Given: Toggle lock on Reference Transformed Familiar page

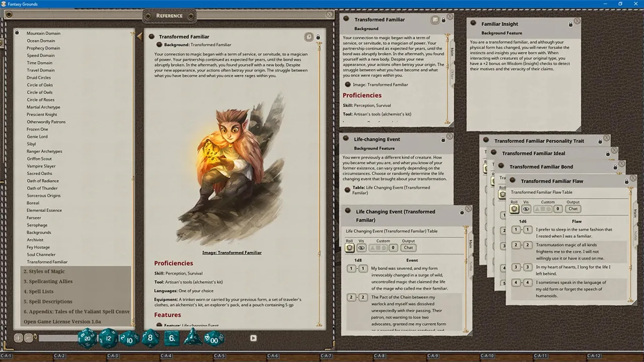Looking at the screenshot, I should (318, 37).
